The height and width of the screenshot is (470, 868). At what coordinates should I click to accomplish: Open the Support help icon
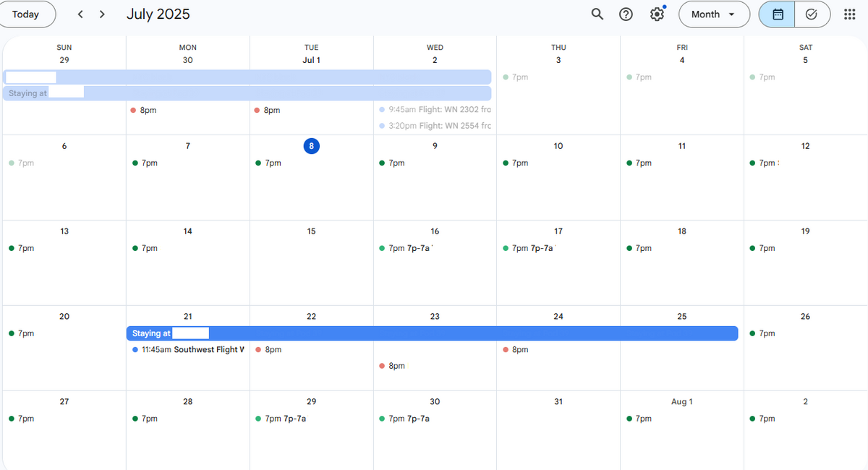coord(626,14)
